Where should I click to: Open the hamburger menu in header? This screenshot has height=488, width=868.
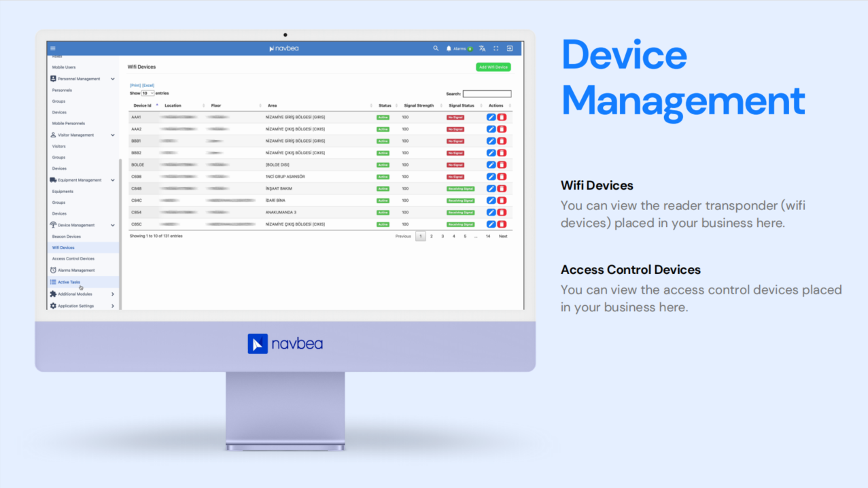53,48
